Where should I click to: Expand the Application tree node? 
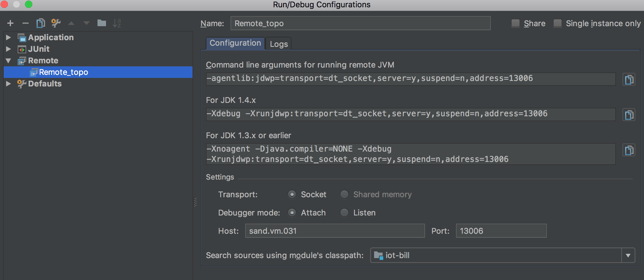(9, 37)
